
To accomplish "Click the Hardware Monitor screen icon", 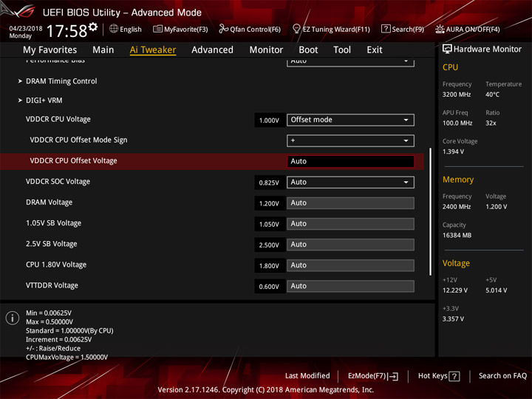I will click(447, 50).
